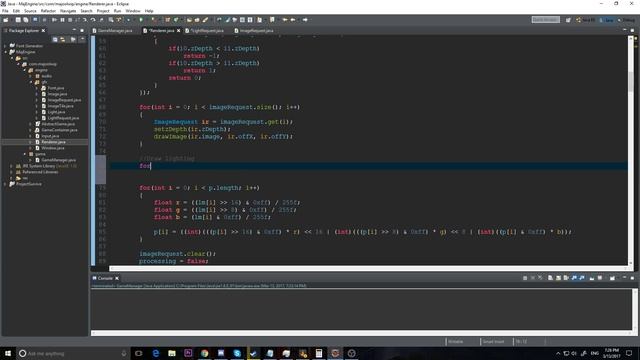The image size is (640, 360).
Task: Expand the Font Generator project node
Action: pyautogui.click(x=5, y=46)
